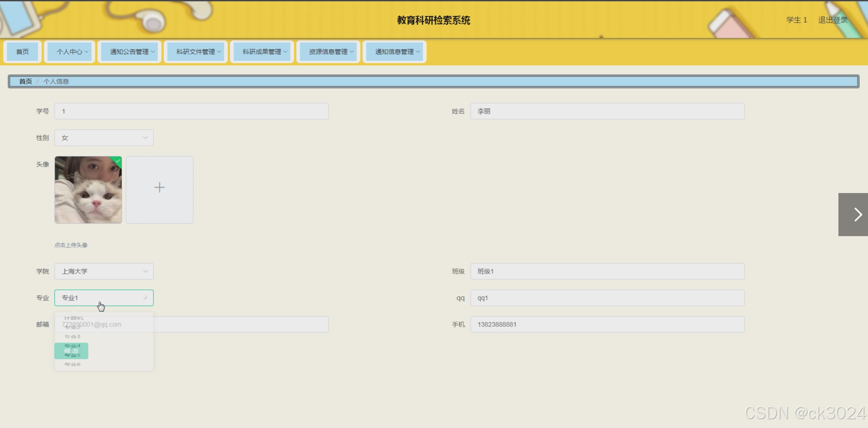Click the 点击上传头像 hint text

(71, 245)
